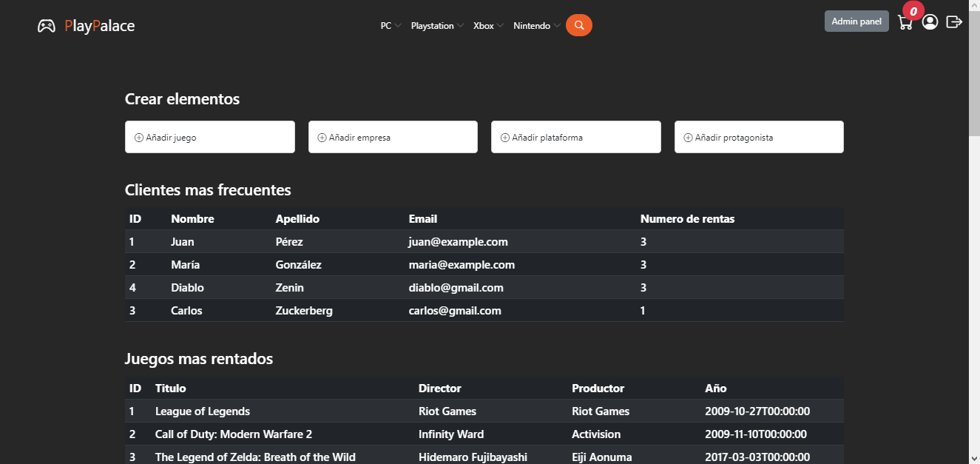Screen dimensions: 980x464
Task: Expand the PC dropdown menu
Action: [x=391, y=26]
